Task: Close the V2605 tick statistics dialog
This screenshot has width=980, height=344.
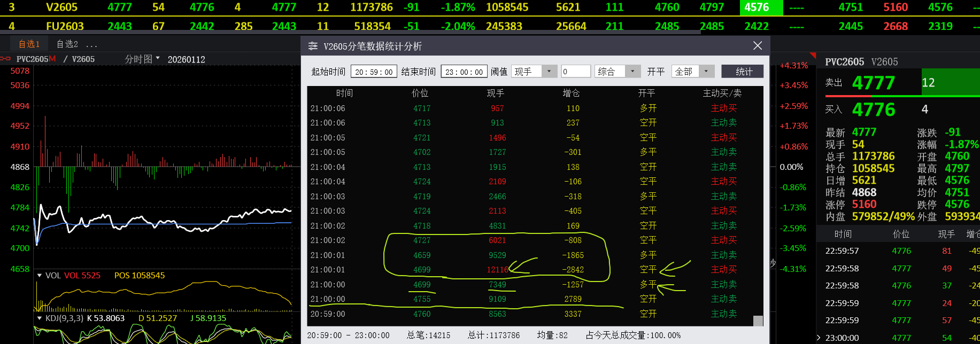Action: (758, 46)
